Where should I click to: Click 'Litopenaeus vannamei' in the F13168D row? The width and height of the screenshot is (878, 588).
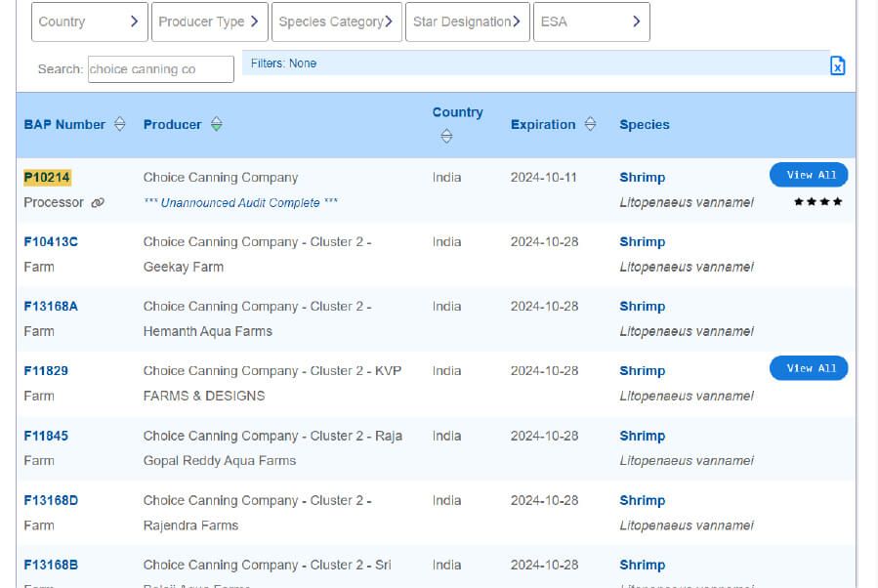(687, 525)
